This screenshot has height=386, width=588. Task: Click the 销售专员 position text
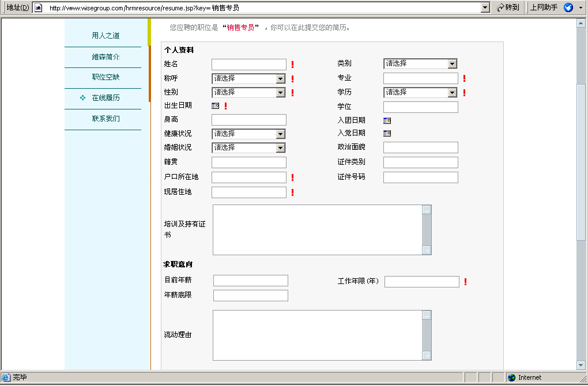[x=240, y=27]
